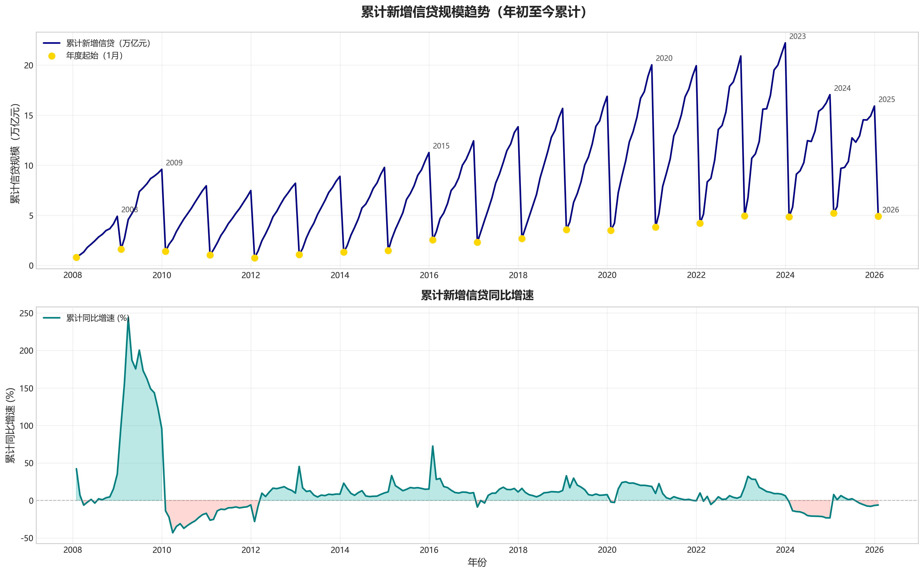The image size is (924, 574).
Task: Click the 2025 peak annotation label
Action: pyautogui.click(x=886, y=100)
